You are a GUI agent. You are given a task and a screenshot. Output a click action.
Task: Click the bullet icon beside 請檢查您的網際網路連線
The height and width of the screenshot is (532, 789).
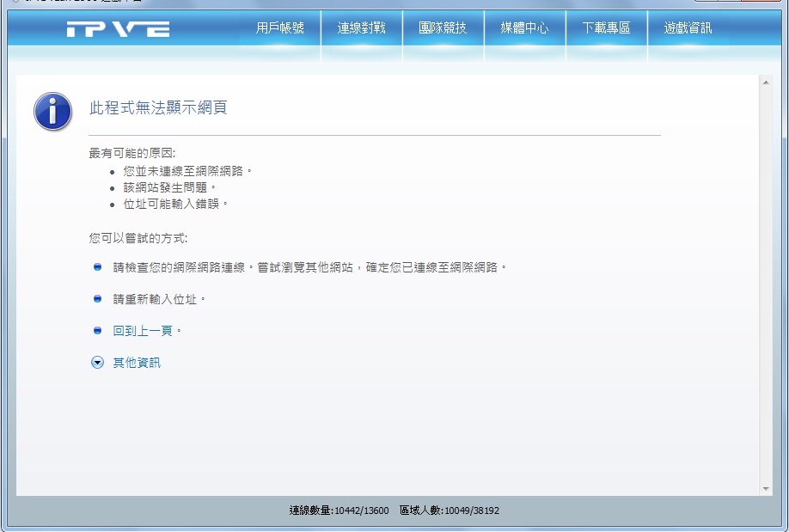(97, 267)
